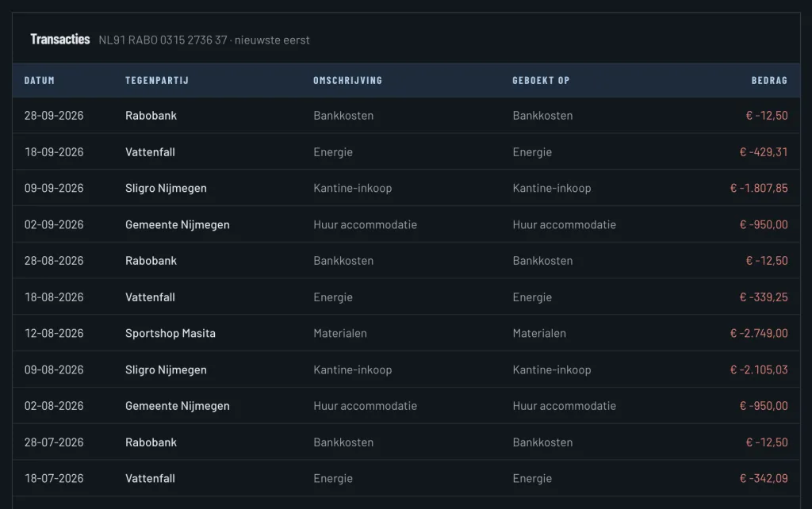Select amount € -342,09
The height and width of the screenshot is (509, 812).
(764, 478)
